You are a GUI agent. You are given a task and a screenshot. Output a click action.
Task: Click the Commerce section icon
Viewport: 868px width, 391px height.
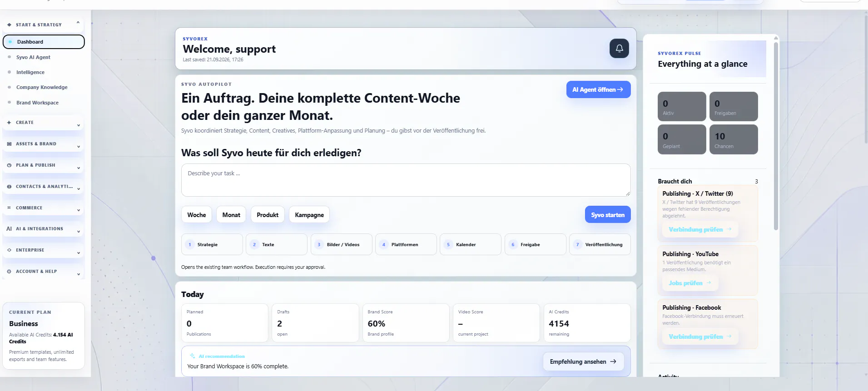[9, 208]
